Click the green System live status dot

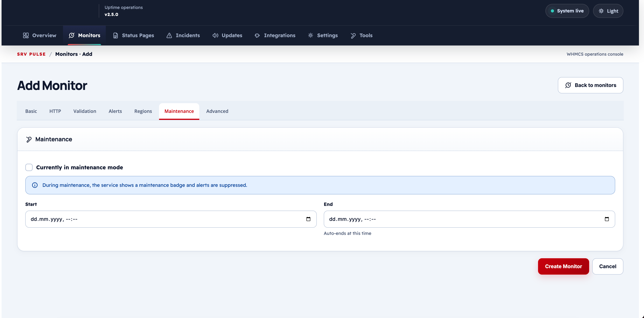pyautogui.click(x=552, y=11)
